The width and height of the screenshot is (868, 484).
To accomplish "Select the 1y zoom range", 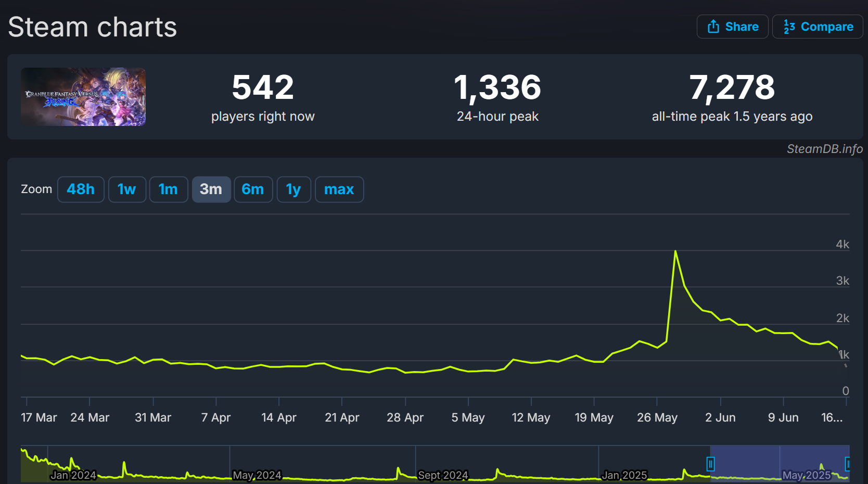I will [x=293, y=189].
